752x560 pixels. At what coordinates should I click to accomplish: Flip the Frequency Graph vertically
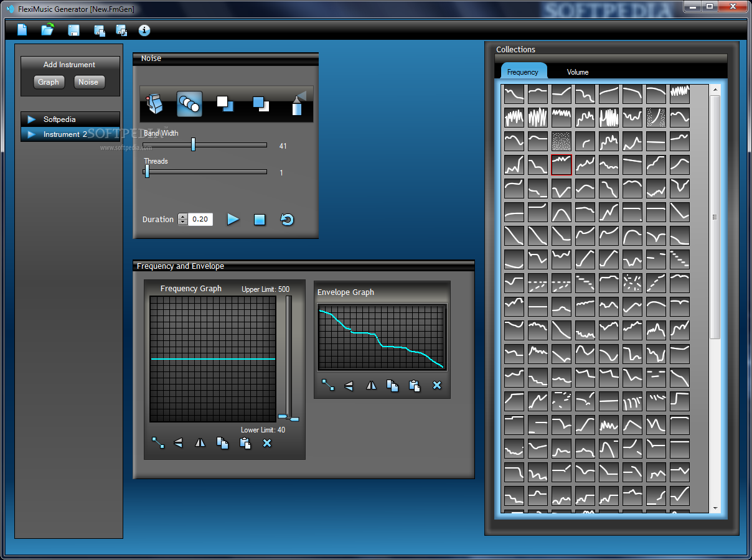179,443
